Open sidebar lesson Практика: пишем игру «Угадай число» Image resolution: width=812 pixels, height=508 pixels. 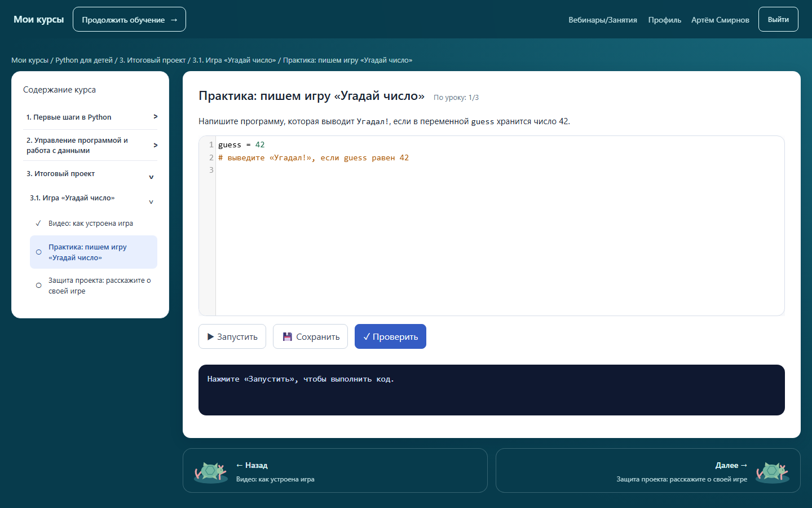(94, 252)
